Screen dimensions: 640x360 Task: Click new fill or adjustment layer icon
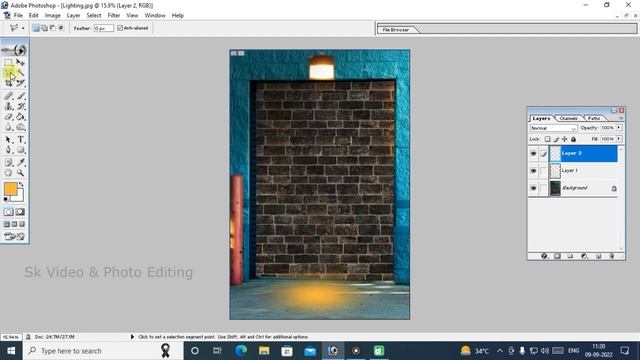point(584,256)
